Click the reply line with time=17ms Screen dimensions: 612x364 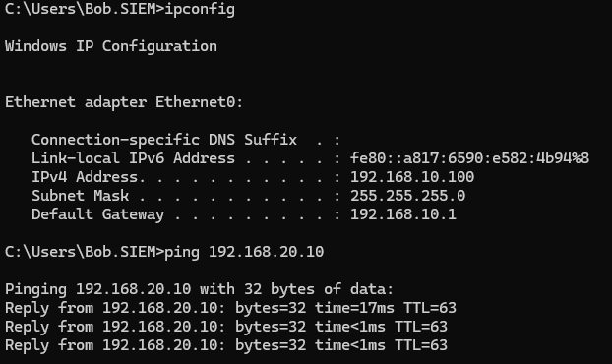[x=230, y=308]
